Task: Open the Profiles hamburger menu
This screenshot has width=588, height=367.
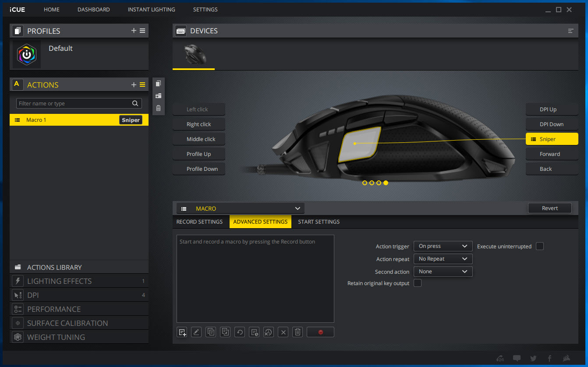Action: pos(142,31)
